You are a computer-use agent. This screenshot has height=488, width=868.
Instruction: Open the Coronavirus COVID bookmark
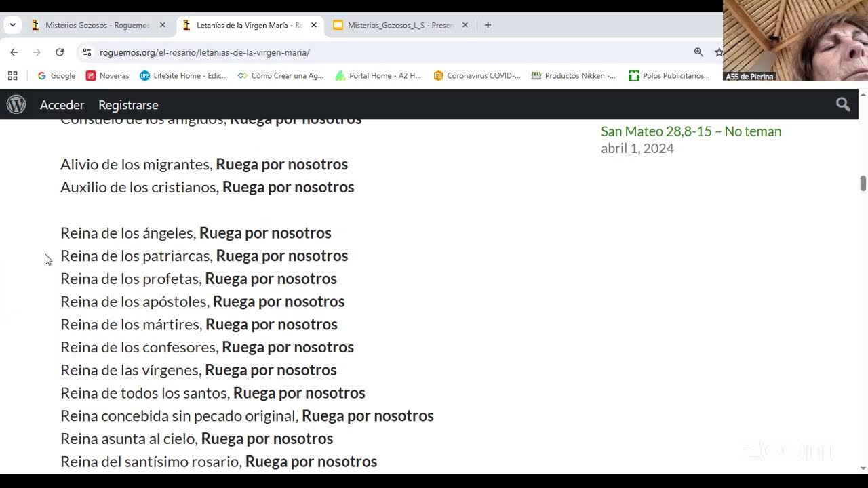(x=477, y=76)
